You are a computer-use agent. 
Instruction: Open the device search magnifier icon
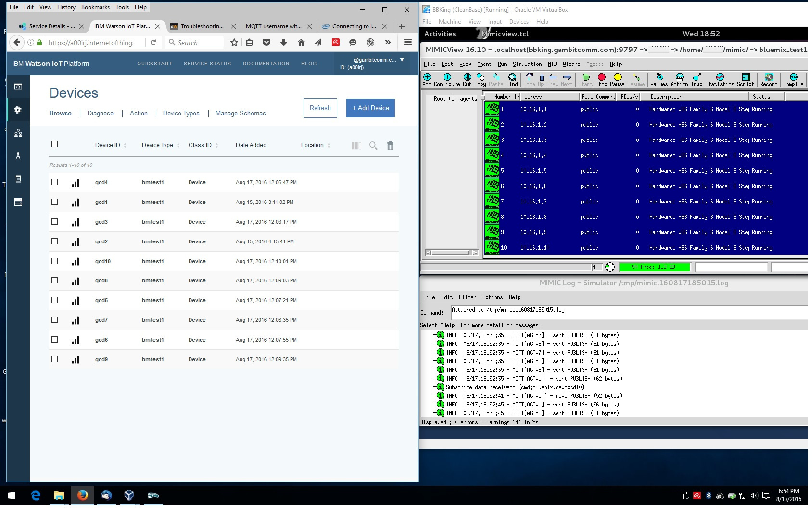point(373,146)
